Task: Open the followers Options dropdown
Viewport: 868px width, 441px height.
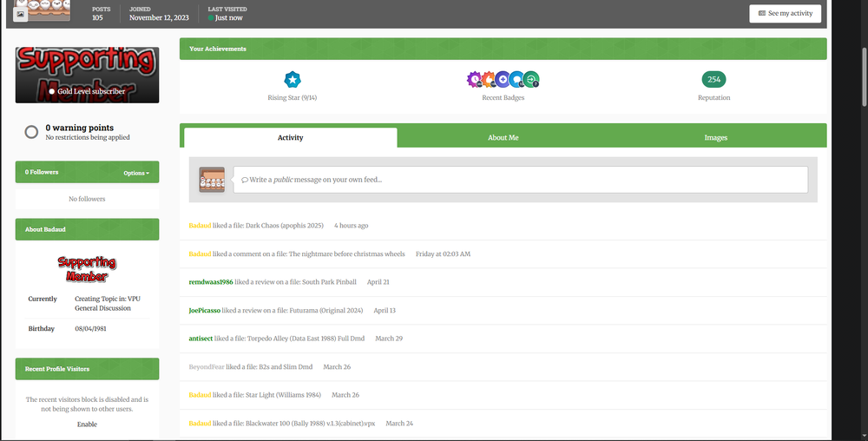Action: point(136,174)
